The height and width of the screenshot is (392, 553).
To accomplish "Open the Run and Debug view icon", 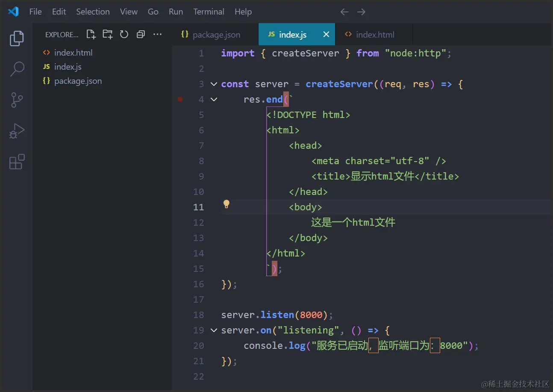I will point(17,131).
